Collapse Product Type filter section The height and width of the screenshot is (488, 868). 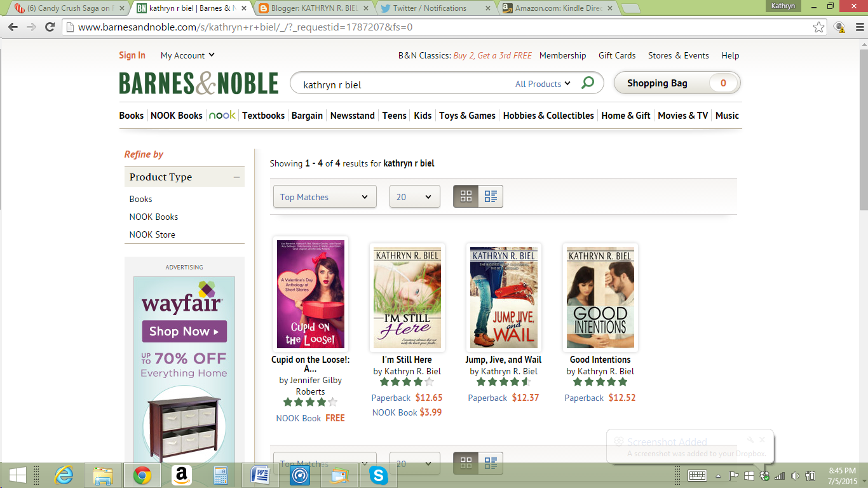236,177
